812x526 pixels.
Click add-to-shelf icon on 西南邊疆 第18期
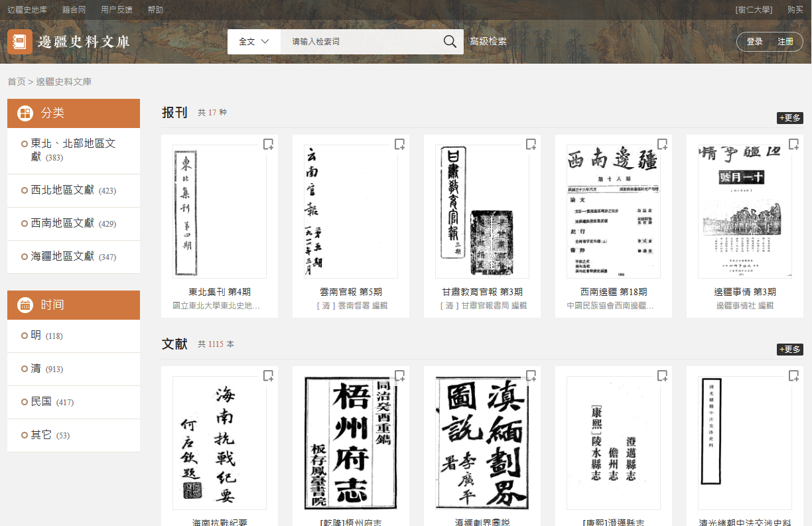click(x=662, y=145)
